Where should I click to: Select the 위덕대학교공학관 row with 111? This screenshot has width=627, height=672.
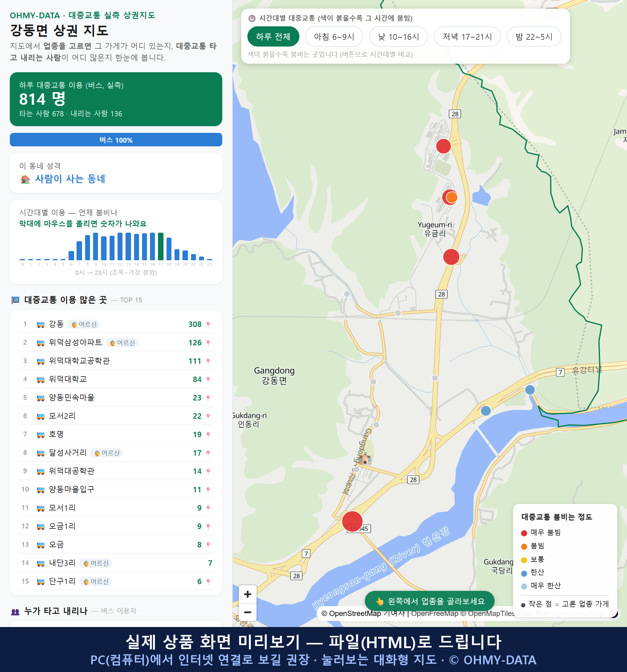click(x=116, y=361)
